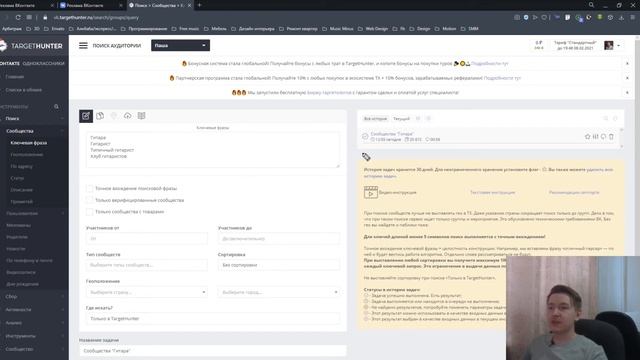This screenshot has height=360, width=640.
Task: Open the Programming bookmarks folder
Action: click(143, 29)
